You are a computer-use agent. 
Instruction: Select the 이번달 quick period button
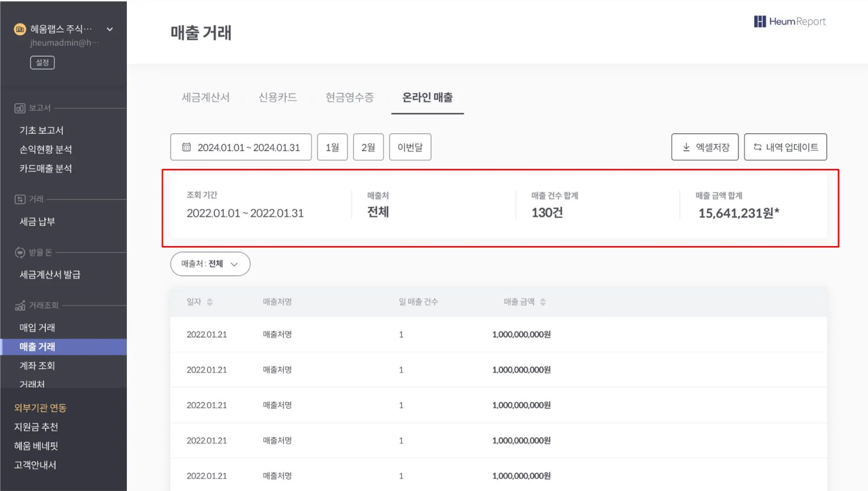410,147
